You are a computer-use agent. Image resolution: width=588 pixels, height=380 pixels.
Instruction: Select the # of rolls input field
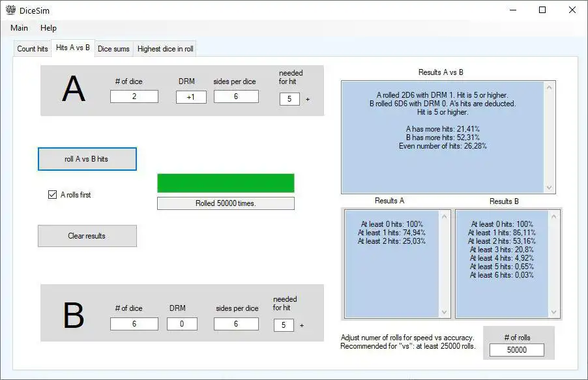[x=517, y=350]
